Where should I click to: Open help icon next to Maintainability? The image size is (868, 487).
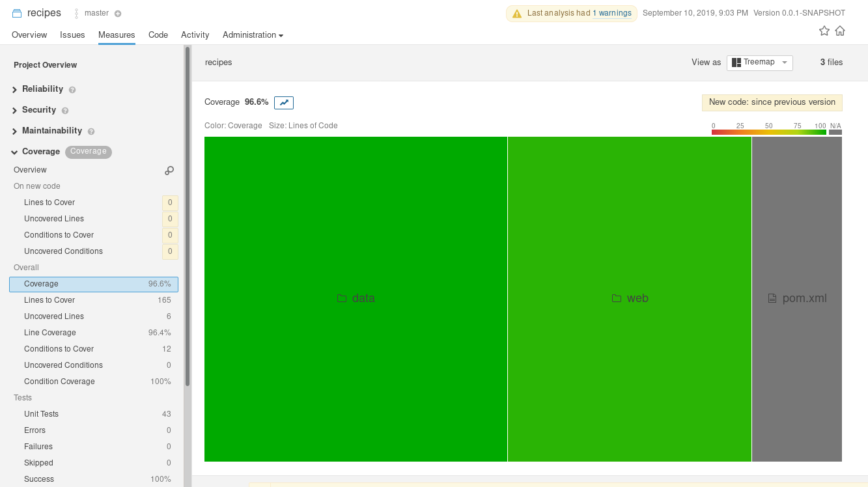click(91, 132)
